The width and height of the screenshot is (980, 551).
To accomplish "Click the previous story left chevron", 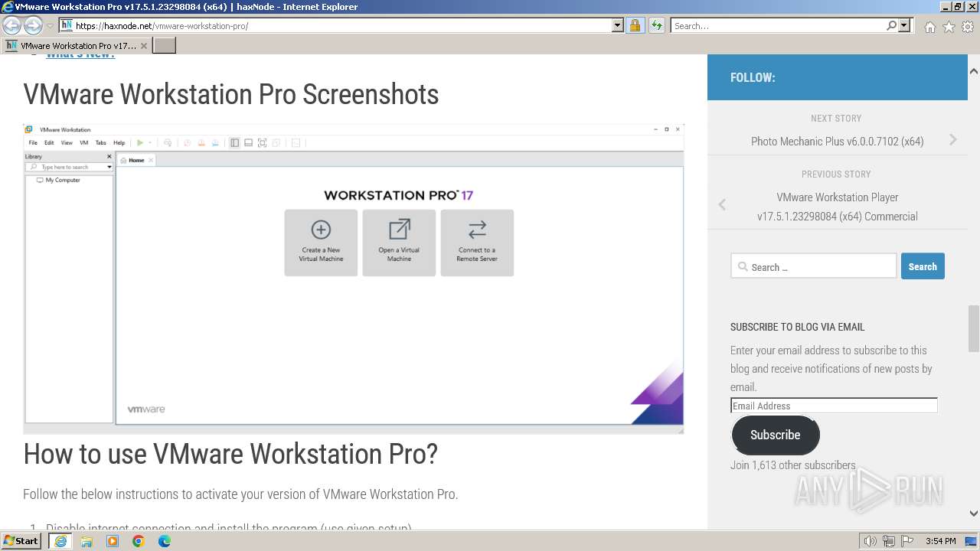I will (722, 204).
